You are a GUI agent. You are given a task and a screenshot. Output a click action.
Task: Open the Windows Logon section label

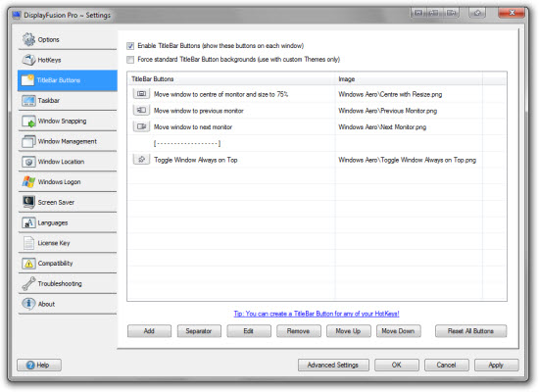[59, 182]
